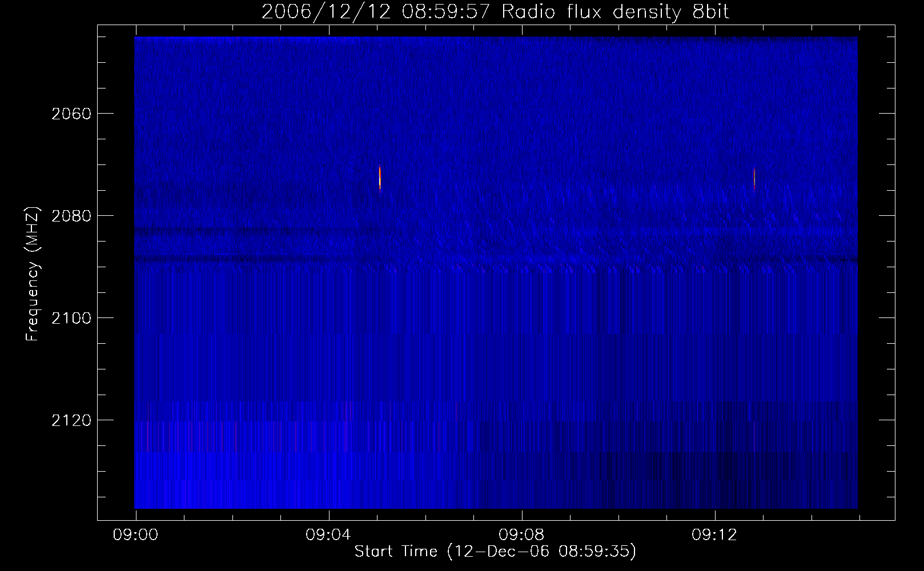Image resolution: width=924 pixels, height=571 pixels.
Task: Click the plot title '2006/12/12 08:59:57 Radio flux density 8bit'
Action: pos(495,11)
